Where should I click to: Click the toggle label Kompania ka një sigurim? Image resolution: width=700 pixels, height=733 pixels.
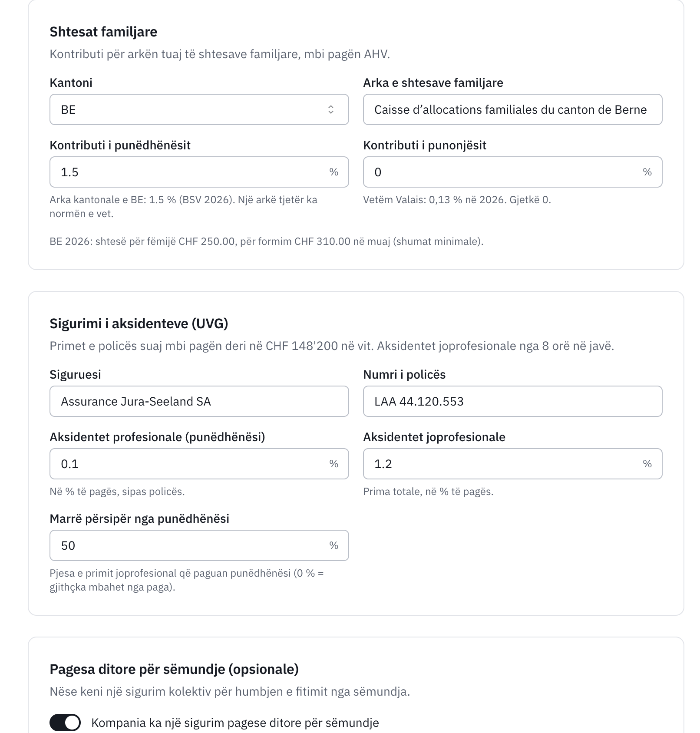(235, 723)
